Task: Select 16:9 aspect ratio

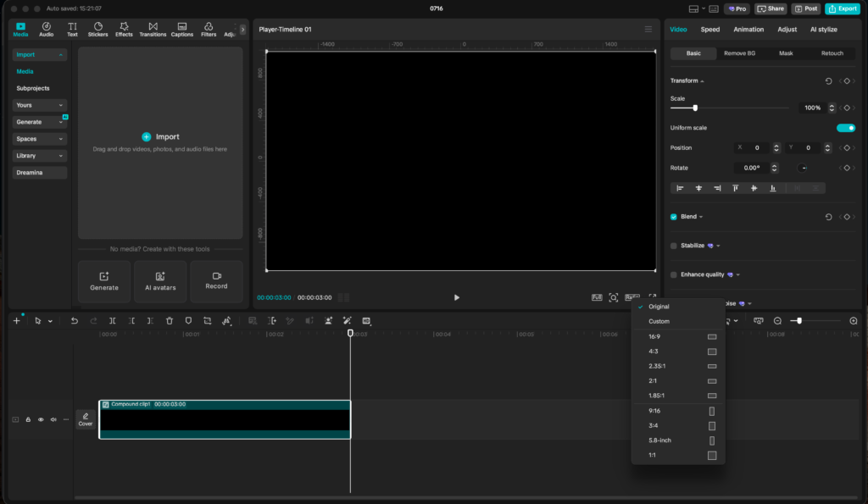Action: [679, 336]
